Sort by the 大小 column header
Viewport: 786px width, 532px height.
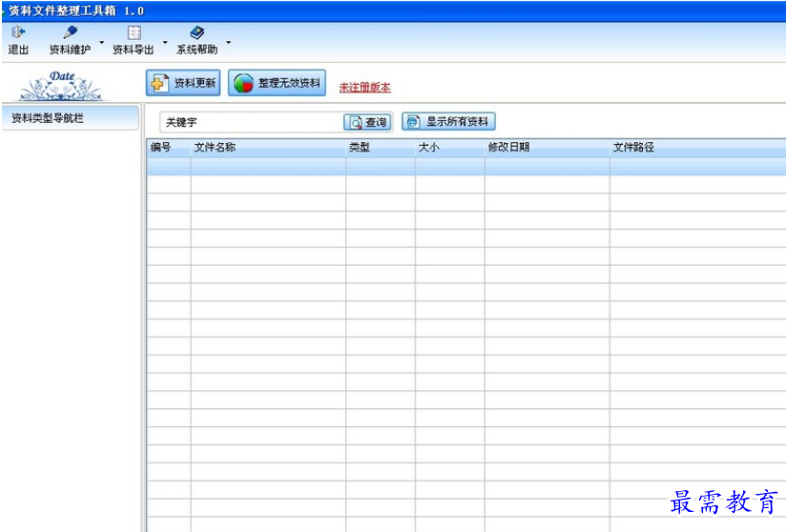coord(449,147)
